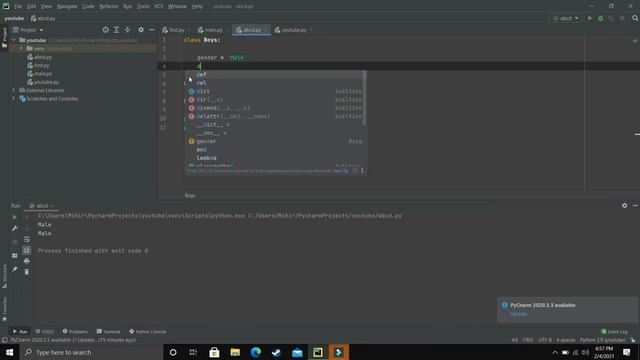Click the Boys breadcrumb below the editor

[x=190, y=196]
